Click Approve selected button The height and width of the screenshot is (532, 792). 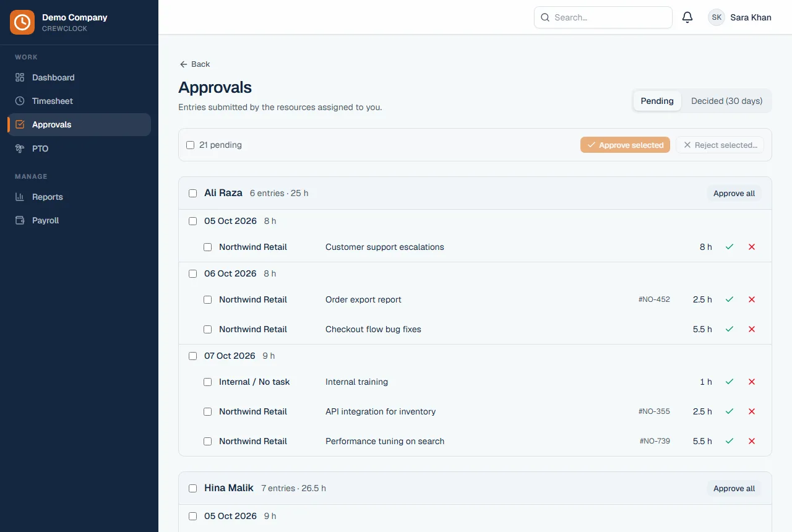point(625,145)
